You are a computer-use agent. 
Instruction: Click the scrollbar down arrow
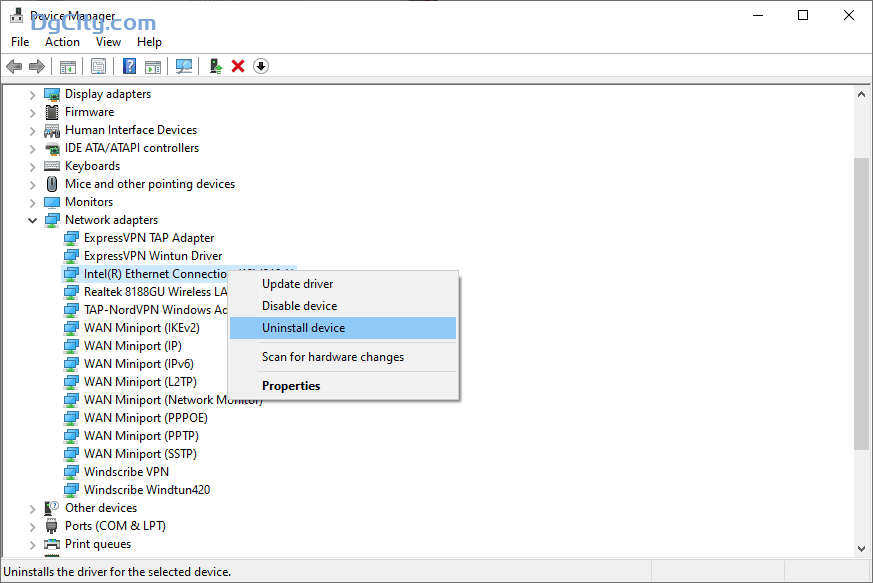(x=861, y=548)
